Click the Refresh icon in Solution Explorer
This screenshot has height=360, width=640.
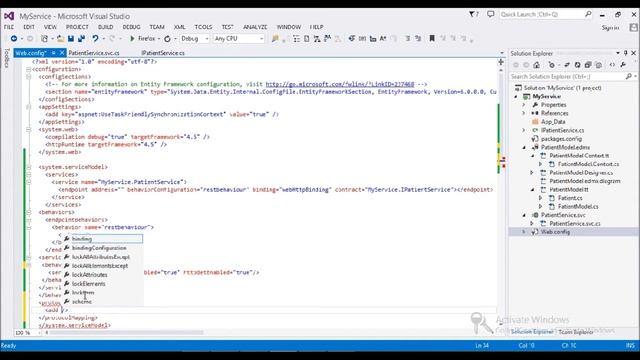click(578, 65)
